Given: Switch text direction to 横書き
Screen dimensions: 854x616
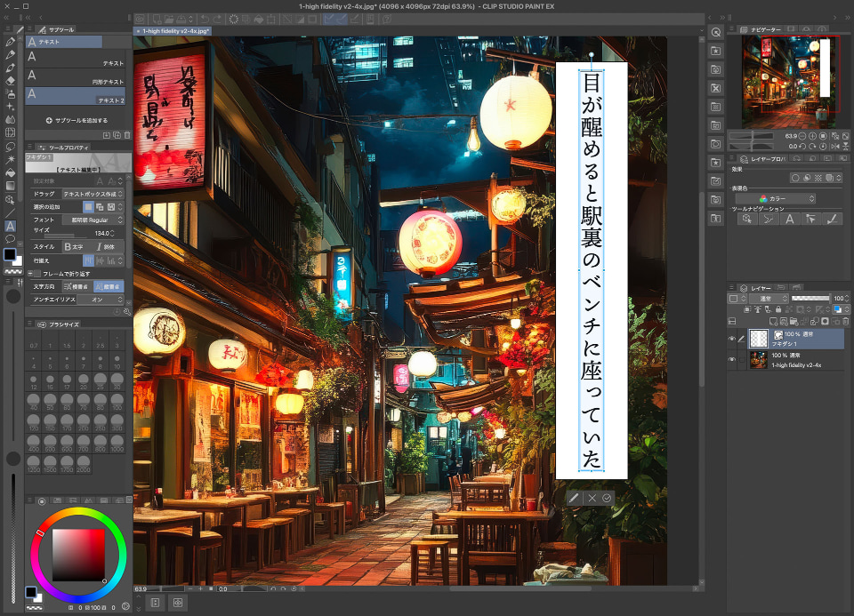Looking at the screenshot, I should click(x=77, y=287).
